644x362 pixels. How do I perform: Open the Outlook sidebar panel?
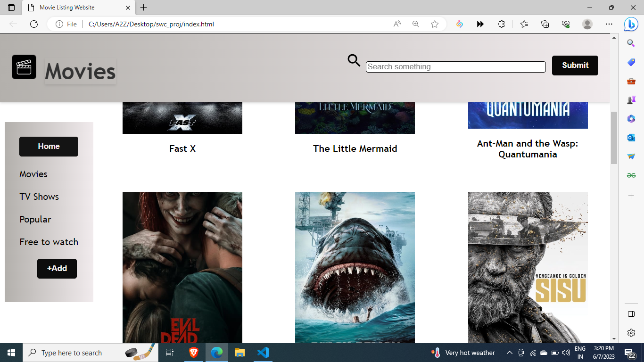[631, 137]
